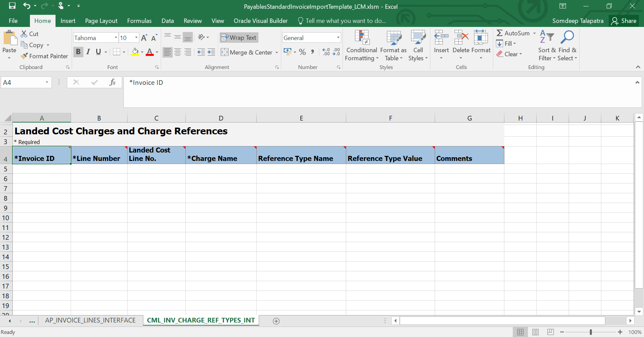Switch to the Formulas tab

(x=139, y=21)
